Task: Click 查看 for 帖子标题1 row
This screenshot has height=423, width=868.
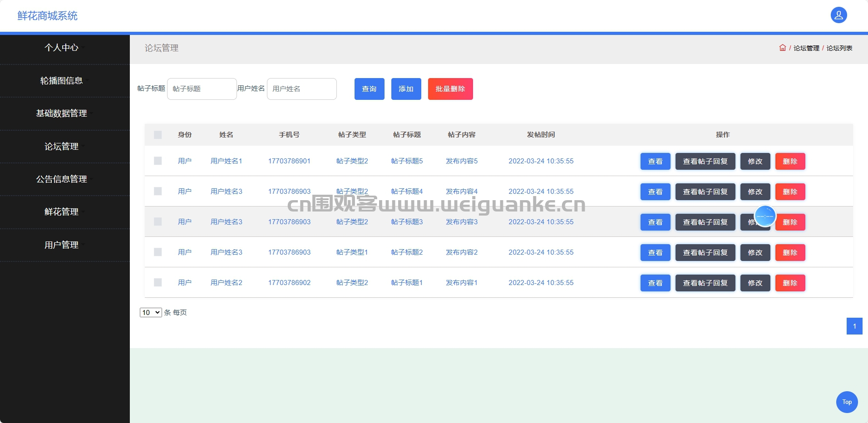Action: pos(656,283)
